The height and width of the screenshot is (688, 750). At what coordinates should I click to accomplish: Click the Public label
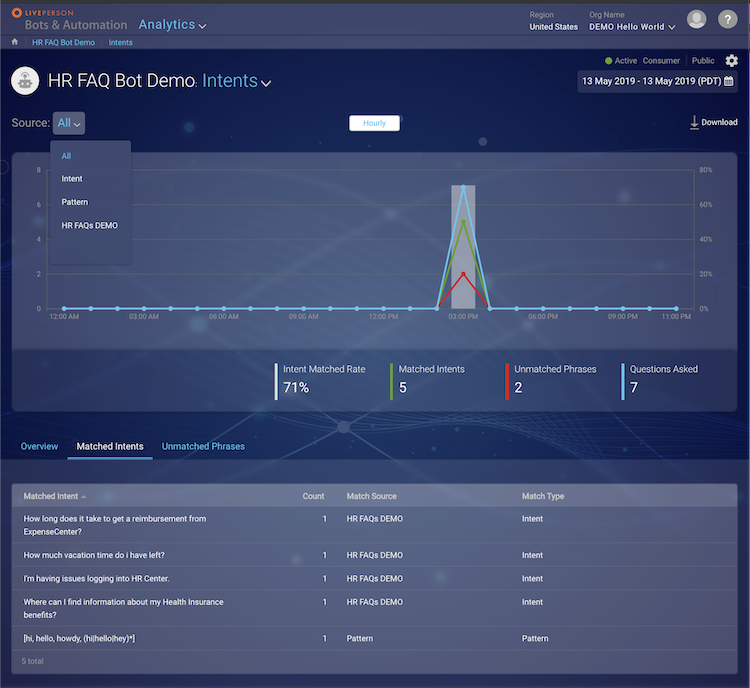point(703,61)
